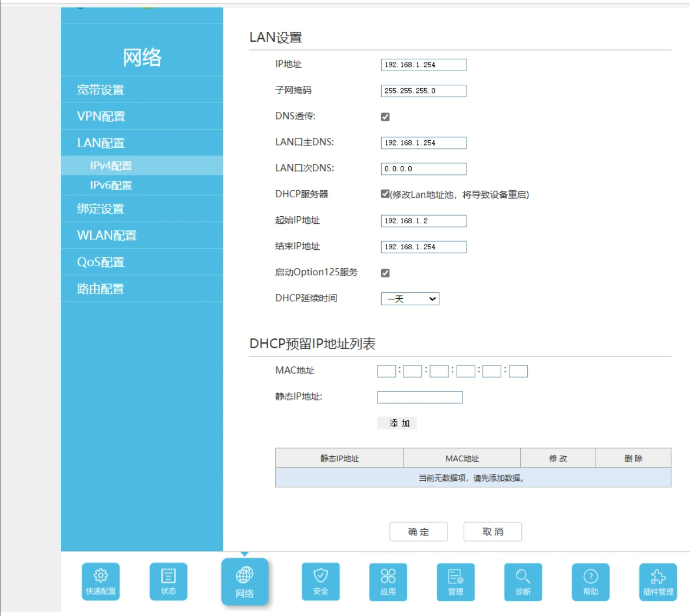Open the 状态 status icon

point(168,581)
